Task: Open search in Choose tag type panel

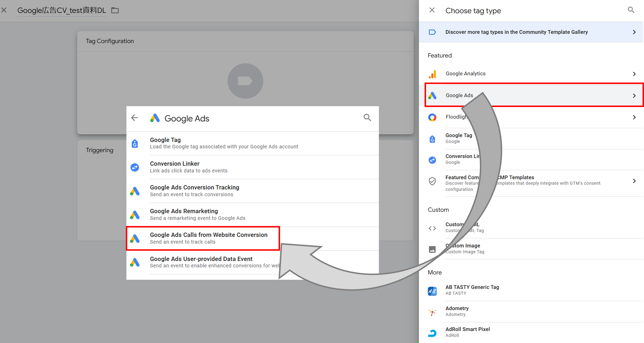Action: tap(631, 10)
